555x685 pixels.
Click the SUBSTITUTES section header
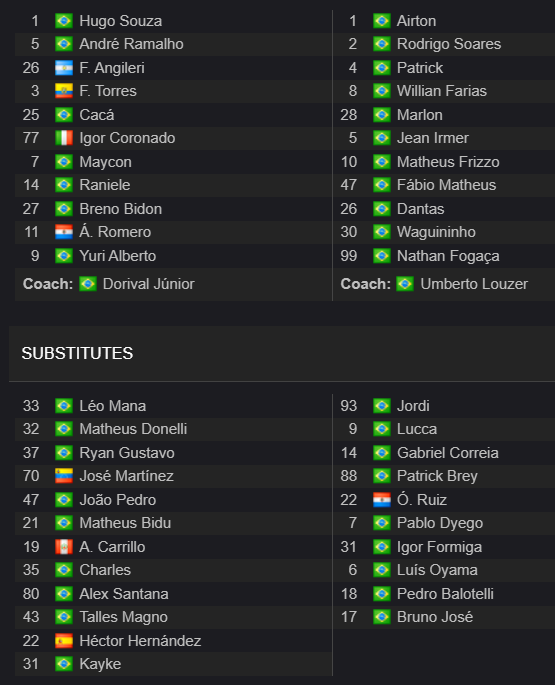click(x=77, y=353)
